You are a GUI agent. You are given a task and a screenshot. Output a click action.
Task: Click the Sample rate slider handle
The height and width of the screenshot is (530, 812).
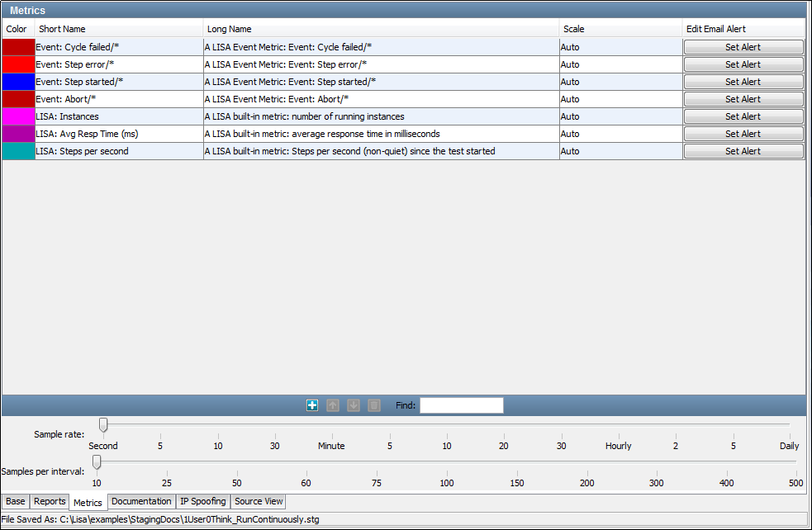pyautogui.click(x=102, y=424)
